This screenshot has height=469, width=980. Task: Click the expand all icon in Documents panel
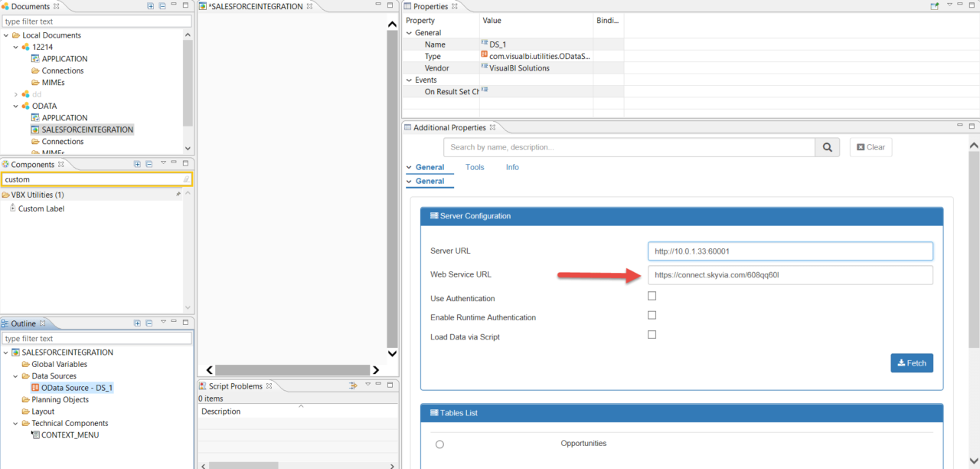coord(150,5)
